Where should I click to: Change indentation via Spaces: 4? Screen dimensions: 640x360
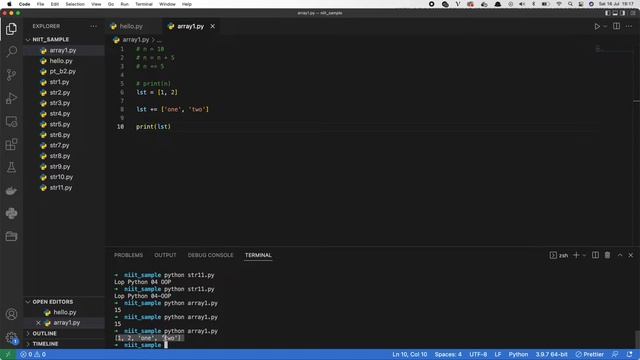[x=448, y=354]
